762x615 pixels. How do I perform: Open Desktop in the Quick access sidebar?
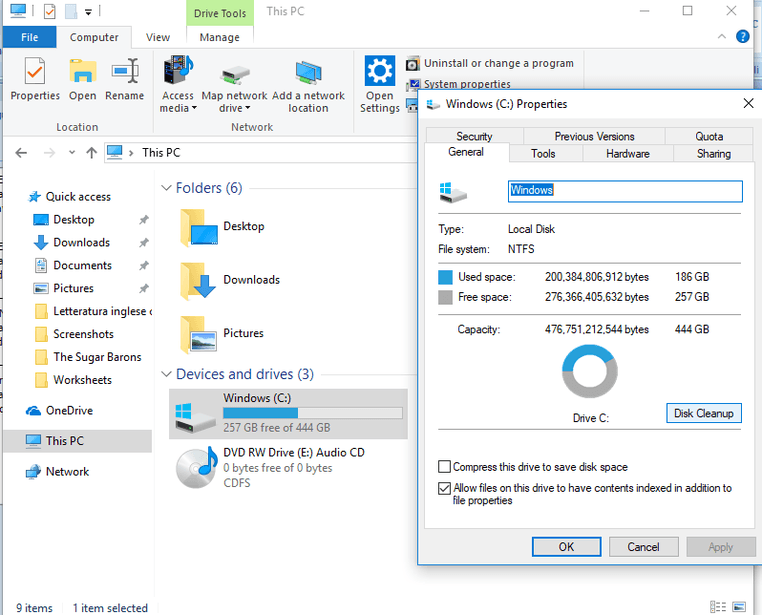point(74,220)
